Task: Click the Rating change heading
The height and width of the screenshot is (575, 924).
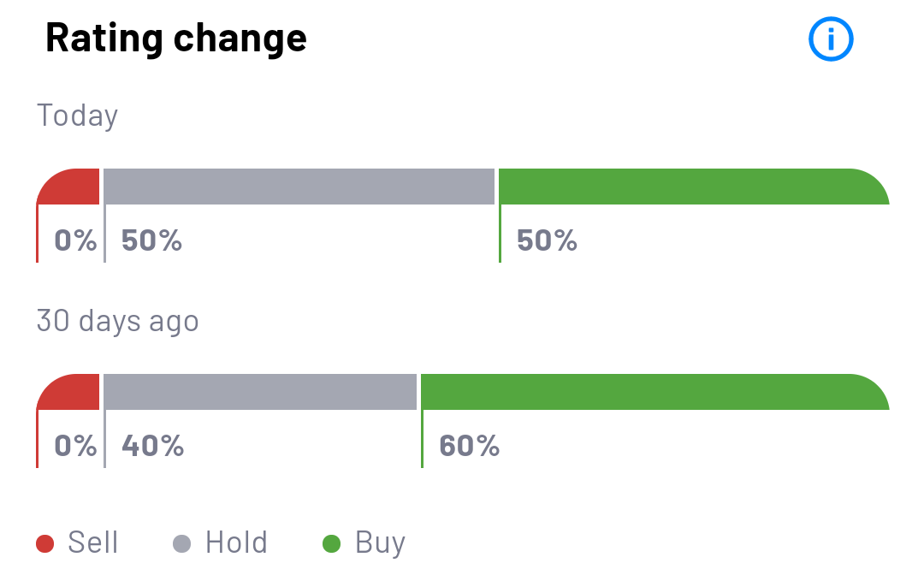Action: (175, 39)
